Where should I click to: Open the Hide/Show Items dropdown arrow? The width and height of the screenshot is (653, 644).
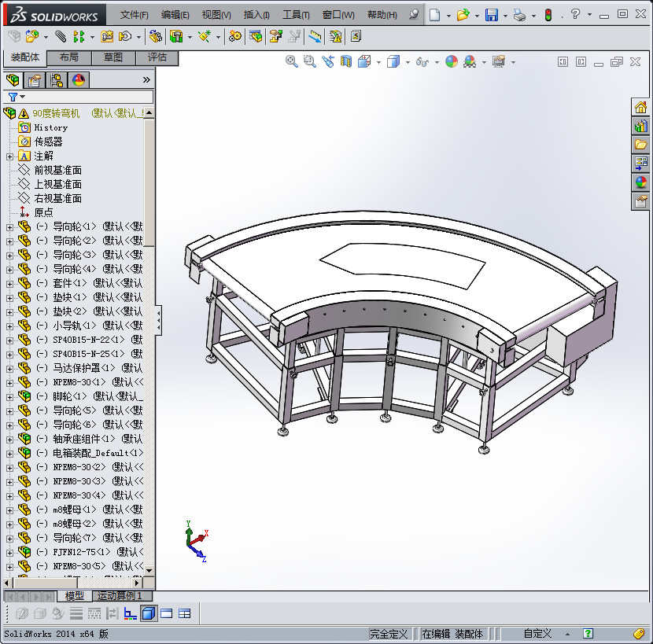pyautogui.click(x=437, y=62)
